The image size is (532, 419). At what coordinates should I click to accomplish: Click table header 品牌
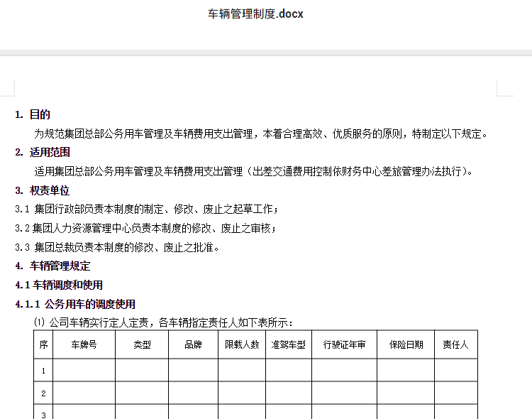point(193,344)
